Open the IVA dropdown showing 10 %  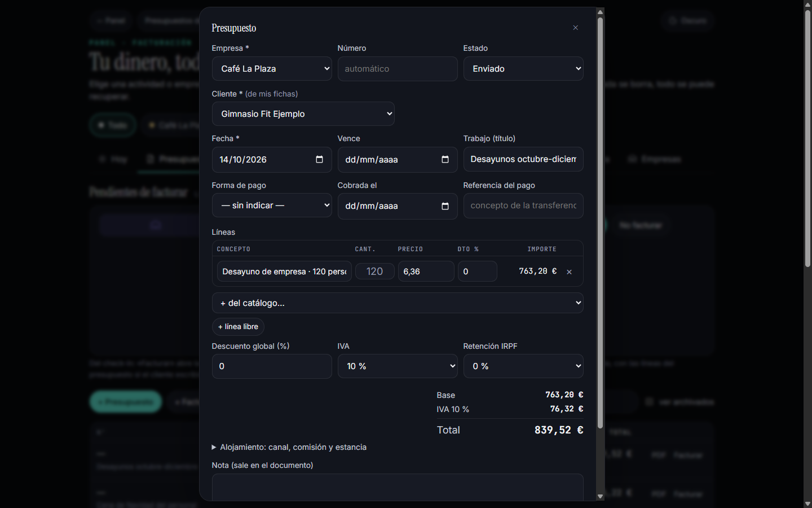[x=398, y=366]
